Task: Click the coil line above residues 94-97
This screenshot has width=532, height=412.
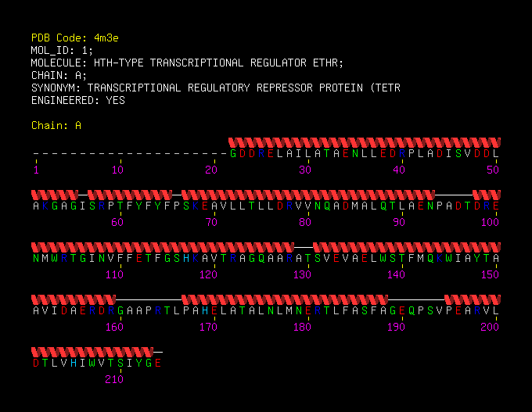Action: 454,195
